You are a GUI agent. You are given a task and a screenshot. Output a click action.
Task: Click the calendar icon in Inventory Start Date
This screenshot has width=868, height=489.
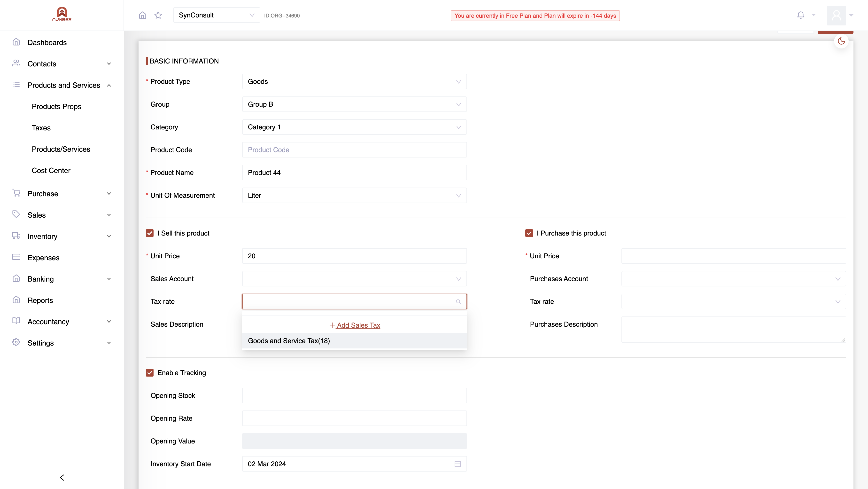[457, 464]
